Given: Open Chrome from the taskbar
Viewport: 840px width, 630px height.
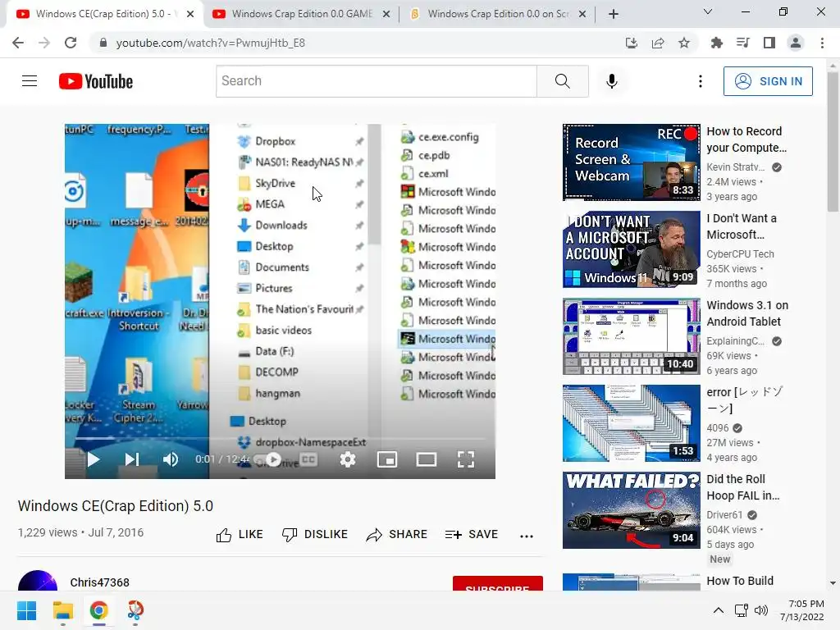Looking at the screenshot, I should (98, 610).
